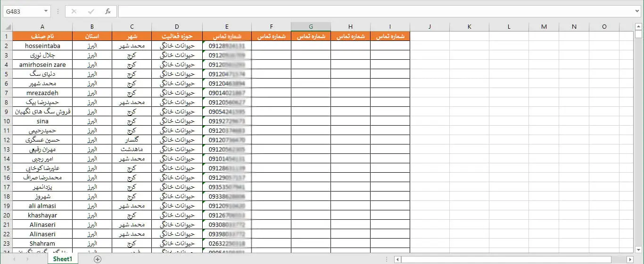Select cell containing ali almasi
Screen dimensions: 644x264
click(x=42, y=206)
